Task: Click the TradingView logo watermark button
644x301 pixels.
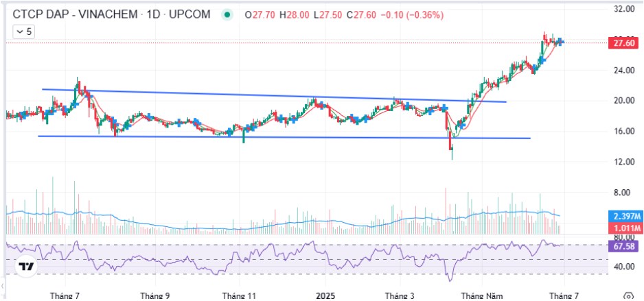Action: tap(27, 267)
